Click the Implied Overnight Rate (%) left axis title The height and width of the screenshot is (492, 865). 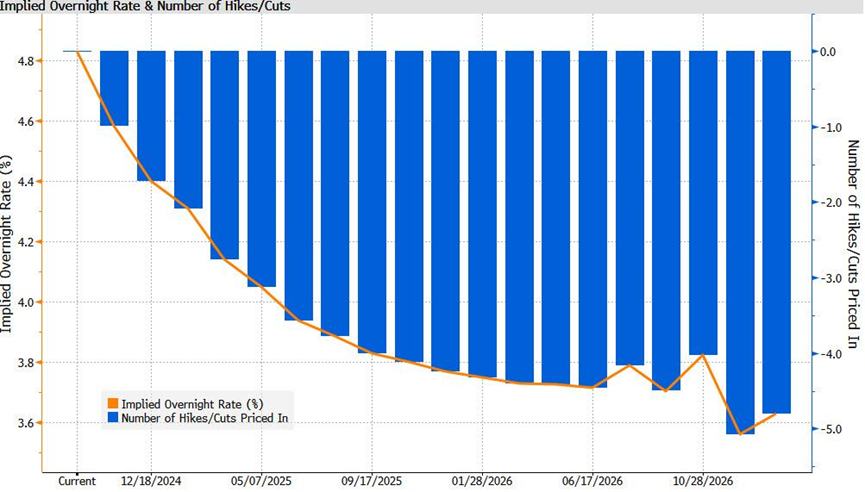tap(6, 243)
